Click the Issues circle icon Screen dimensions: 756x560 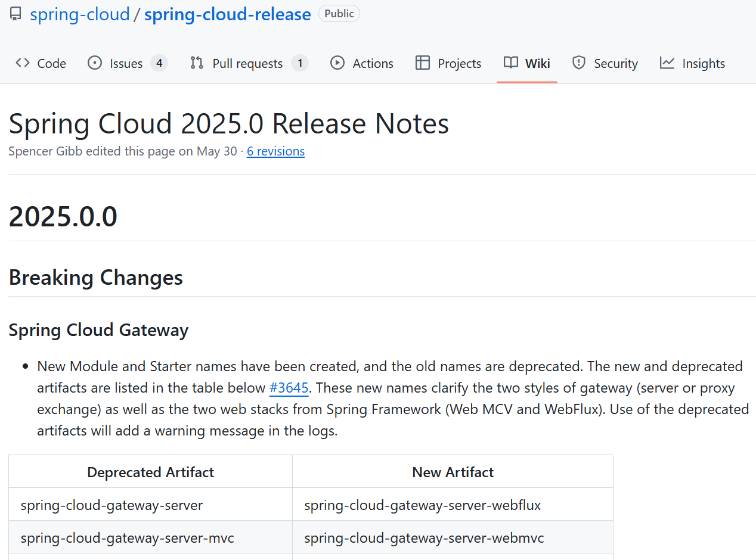pos(95,63)
